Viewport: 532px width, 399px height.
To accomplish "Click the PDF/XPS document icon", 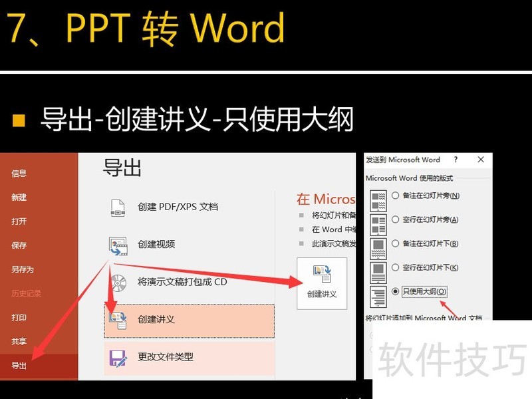I will pos(118,207).
